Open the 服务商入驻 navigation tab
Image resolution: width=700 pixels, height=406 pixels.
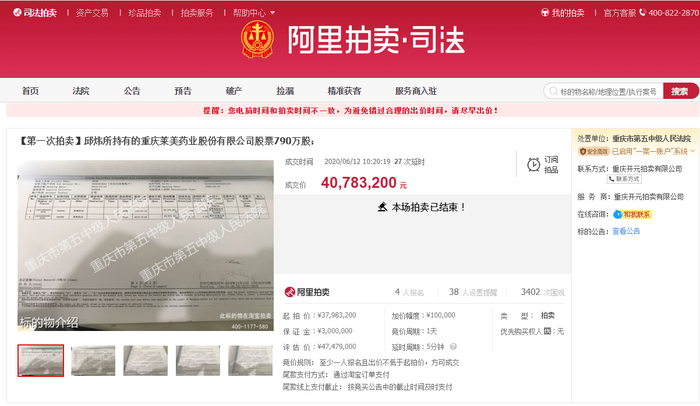416,91
